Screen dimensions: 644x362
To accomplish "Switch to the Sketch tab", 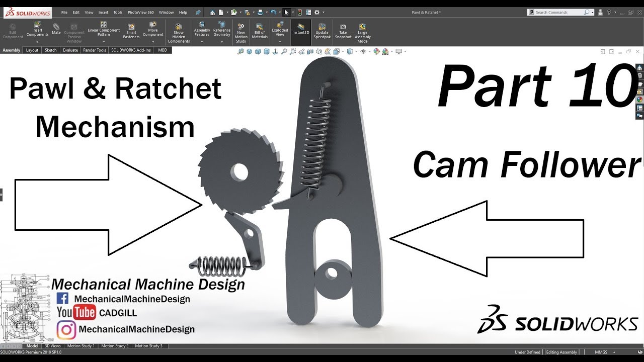I will pos(51,50).
